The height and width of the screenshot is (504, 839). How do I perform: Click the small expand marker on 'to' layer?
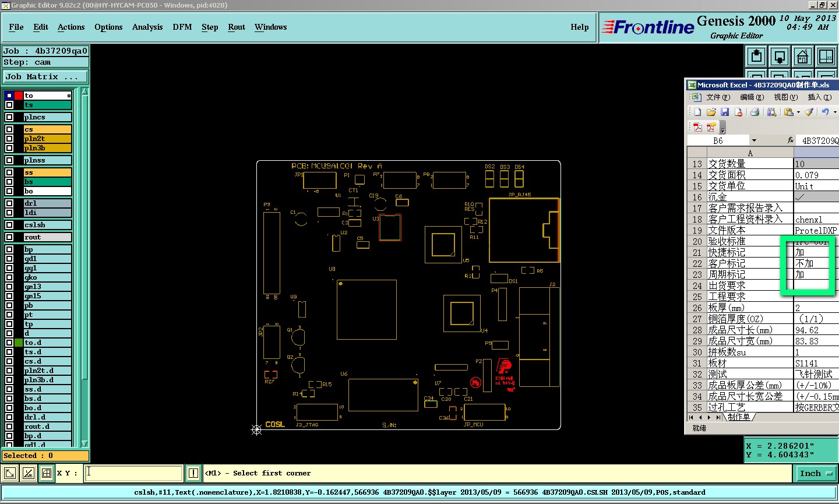69,96
